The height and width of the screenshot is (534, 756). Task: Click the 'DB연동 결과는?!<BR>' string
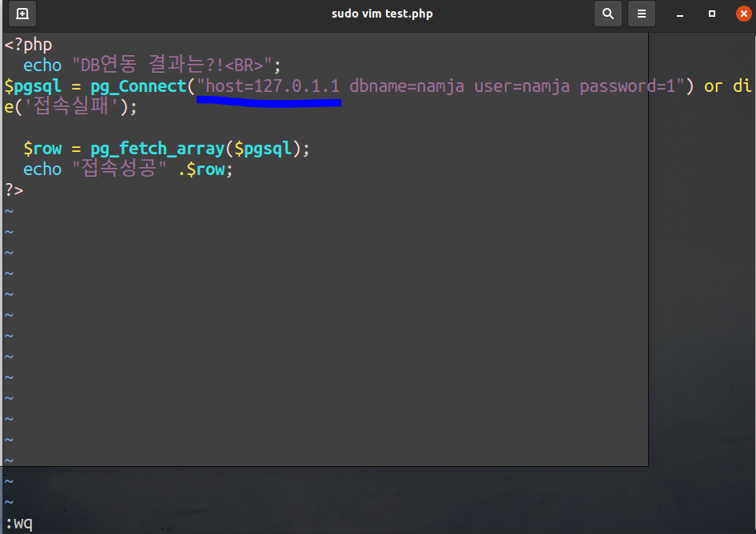(172, 65)
